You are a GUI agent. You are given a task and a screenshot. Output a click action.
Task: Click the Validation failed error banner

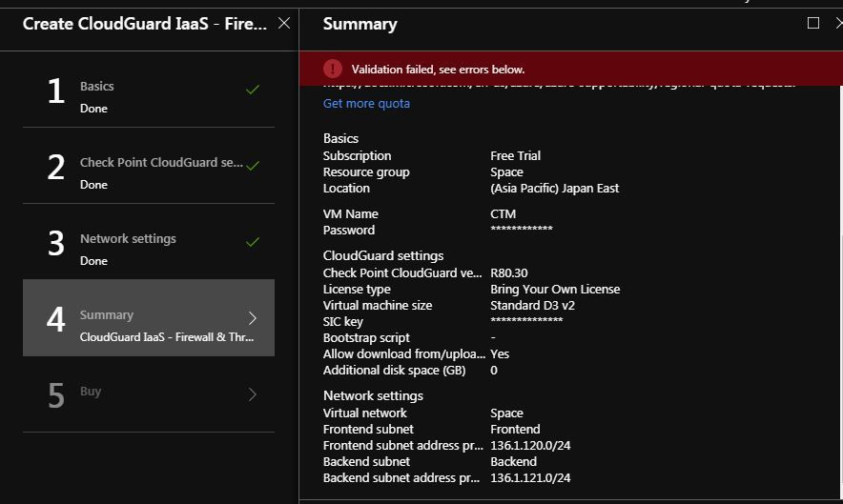click(x=570, y=69)
